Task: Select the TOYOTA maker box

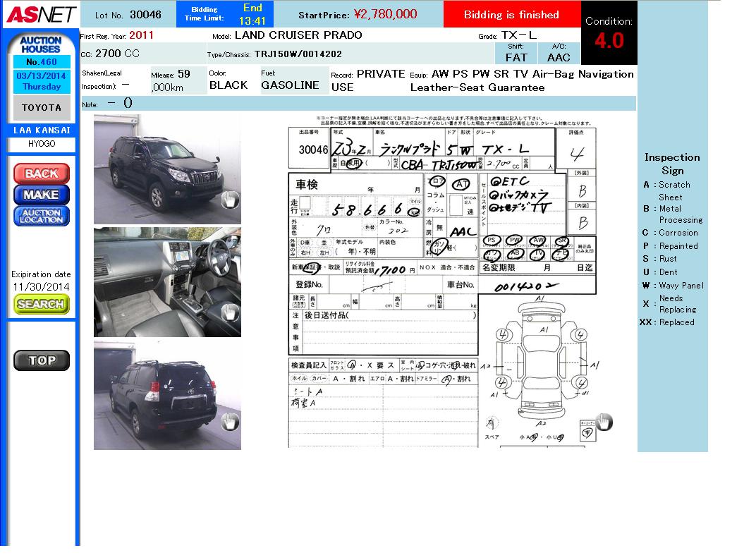Action: [42, 108]
